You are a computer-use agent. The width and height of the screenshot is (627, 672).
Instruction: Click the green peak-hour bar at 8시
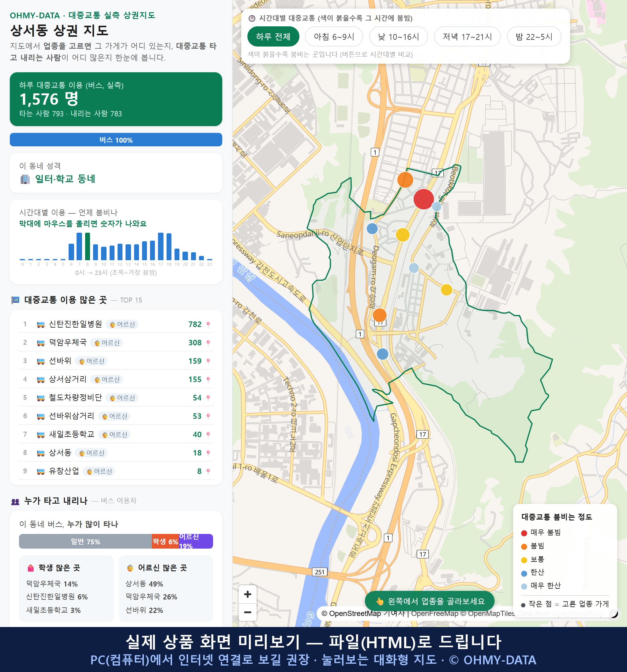[x=88, y=246]
